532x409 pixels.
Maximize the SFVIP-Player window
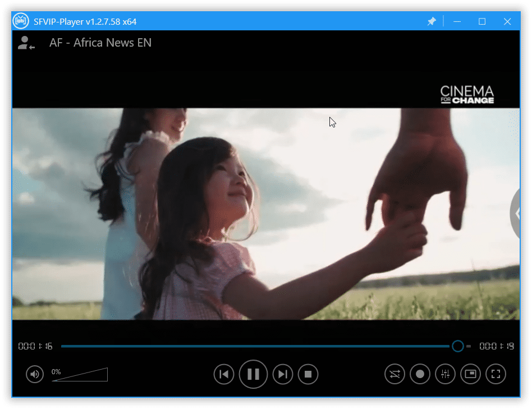click(482, 21)
